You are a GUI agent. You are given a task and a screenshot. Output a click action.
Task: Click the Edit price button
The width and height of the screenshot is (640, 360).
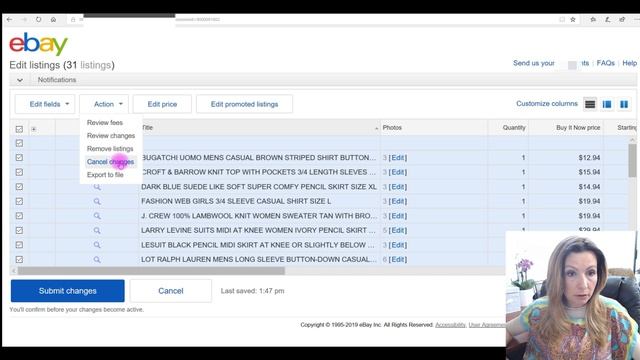162,104
